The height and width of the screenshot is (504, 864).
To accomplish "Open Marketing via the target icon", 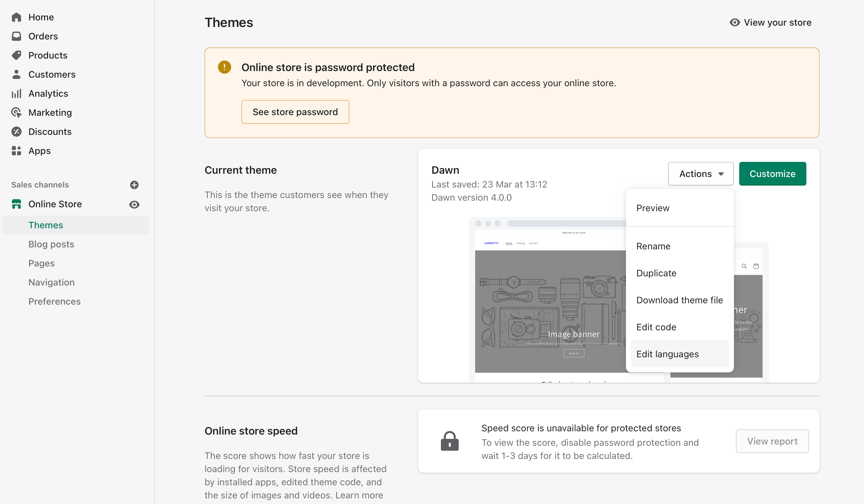I will 16,113.
